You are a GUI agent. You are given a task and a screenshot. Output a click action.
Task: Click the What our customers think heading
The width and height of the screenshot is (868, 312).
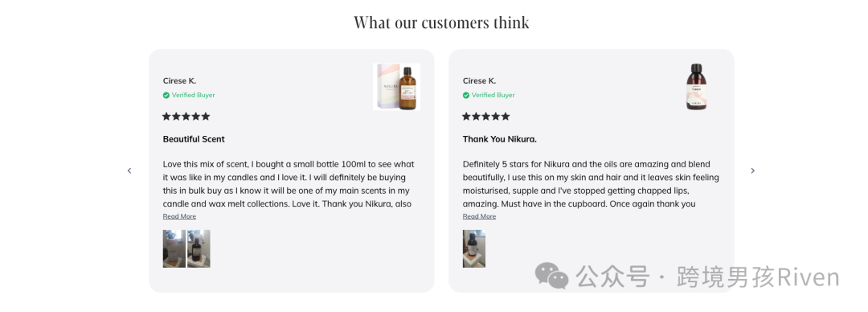pyautogui.click(x=441, y=23)
